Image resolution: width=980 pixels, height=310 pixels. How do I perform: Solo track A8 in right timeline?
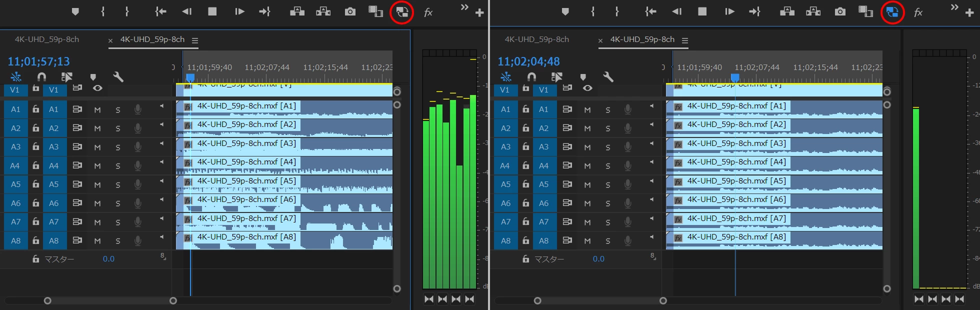coord(608,241)
